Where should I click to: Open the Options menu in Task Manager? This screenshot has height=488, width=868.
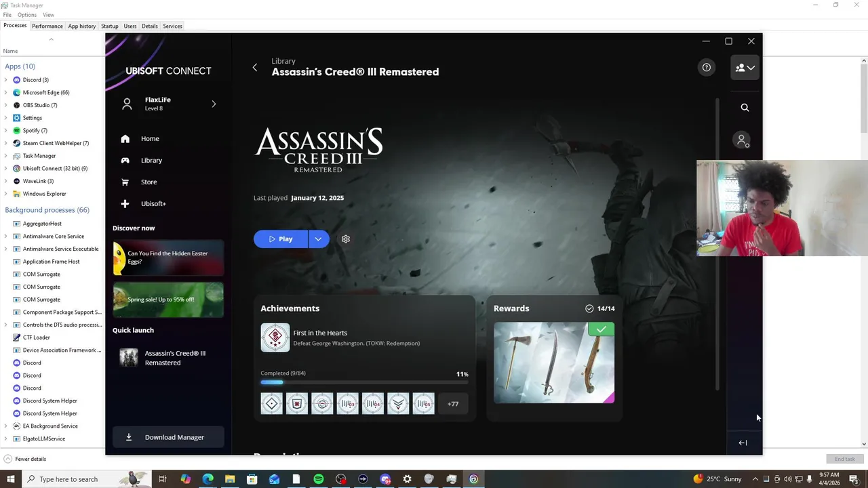point(27,15)
